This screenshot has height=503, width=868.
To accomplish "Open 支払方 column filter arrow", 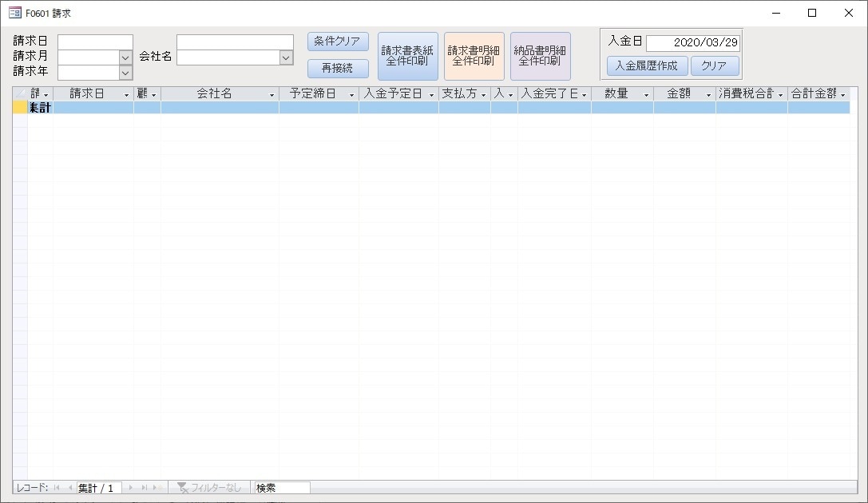I will [483, 95].
